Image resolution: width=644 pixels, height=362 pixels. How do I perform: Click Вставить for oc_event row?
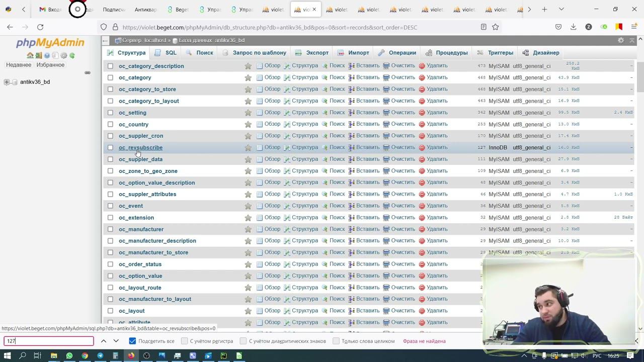364,206
